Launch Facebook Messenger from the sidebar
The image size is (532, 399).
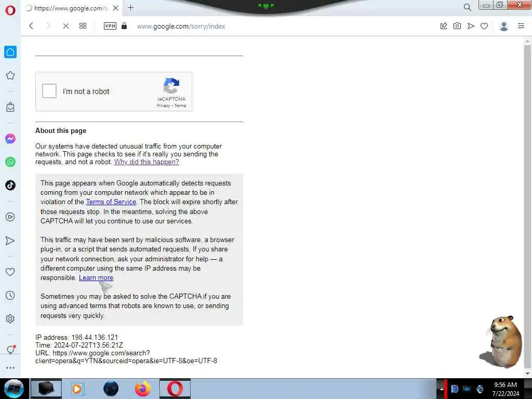(10, 138)
